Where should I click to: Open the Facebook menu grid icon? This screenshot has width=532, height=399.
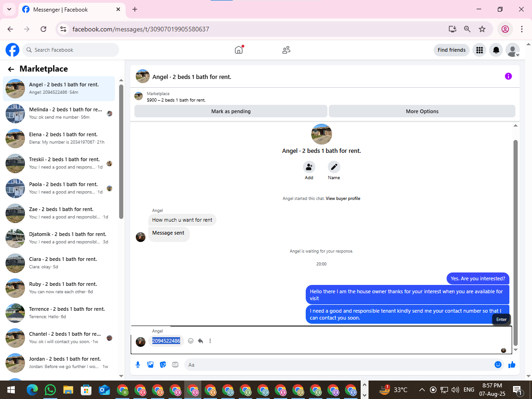pyautogui.click(x=479, y=50)
